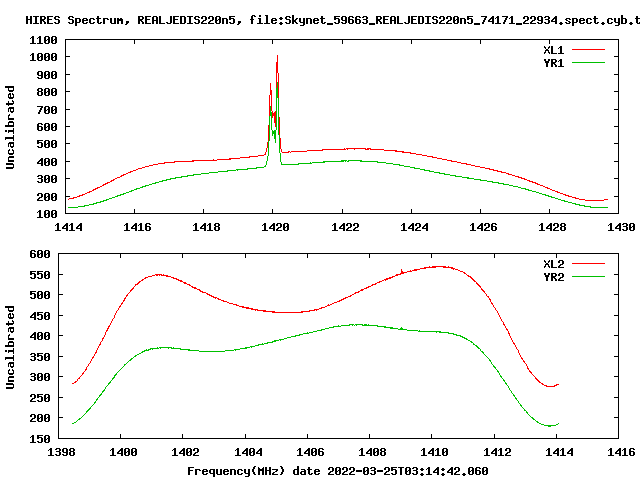Click the 1416 x-axis label on bottom plot

621,452
